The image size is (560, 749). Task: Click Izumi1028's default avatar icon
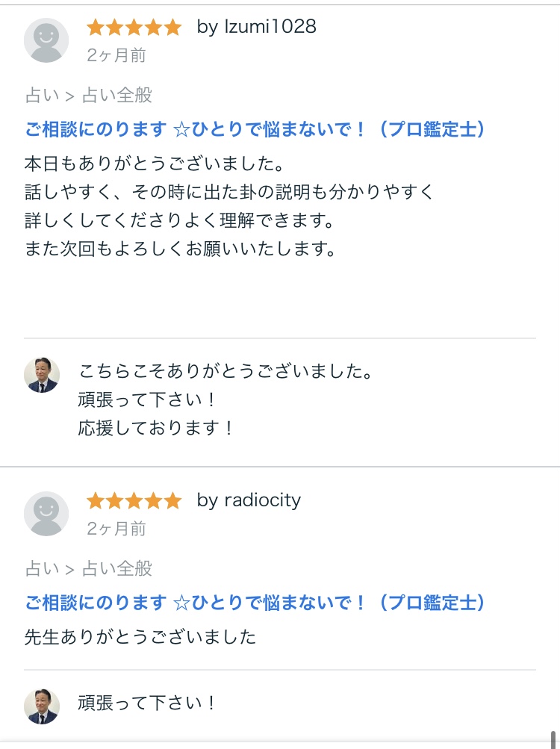point(46,40)
